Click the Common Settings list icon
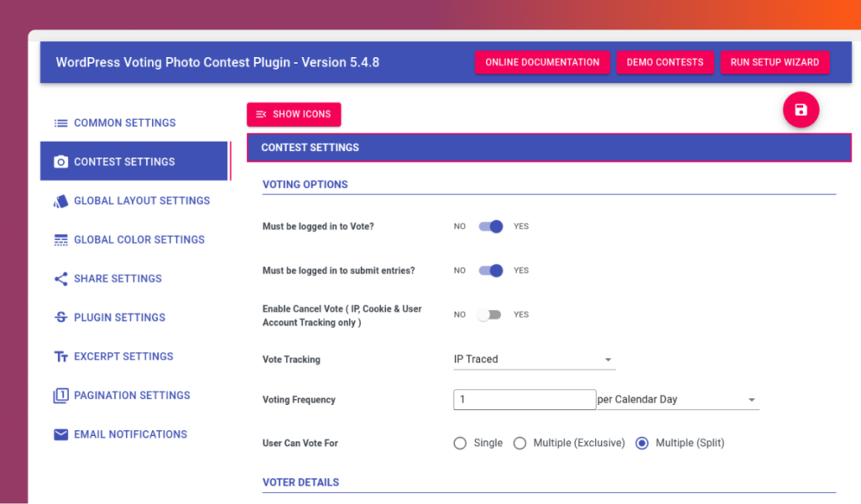861x504 pixels. pyautogui.click(x=61, y=123)
